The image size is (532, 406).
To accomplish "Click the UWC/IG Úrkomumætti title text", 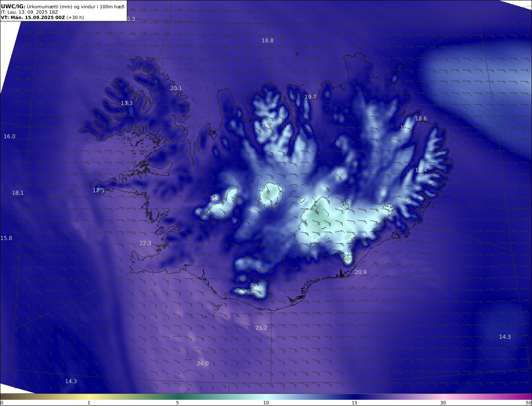I will click(62, 7).
